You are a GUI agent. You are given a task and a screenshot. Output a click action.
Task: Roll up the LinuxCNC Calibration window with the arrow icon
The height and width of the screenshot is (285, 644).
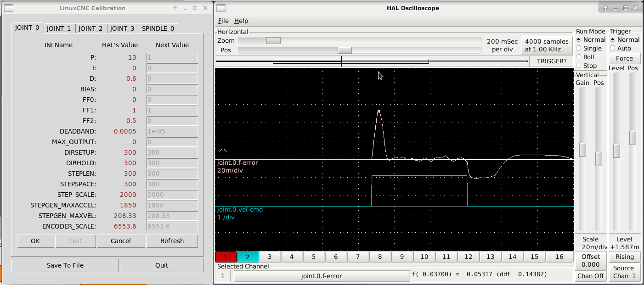point(175,8)
